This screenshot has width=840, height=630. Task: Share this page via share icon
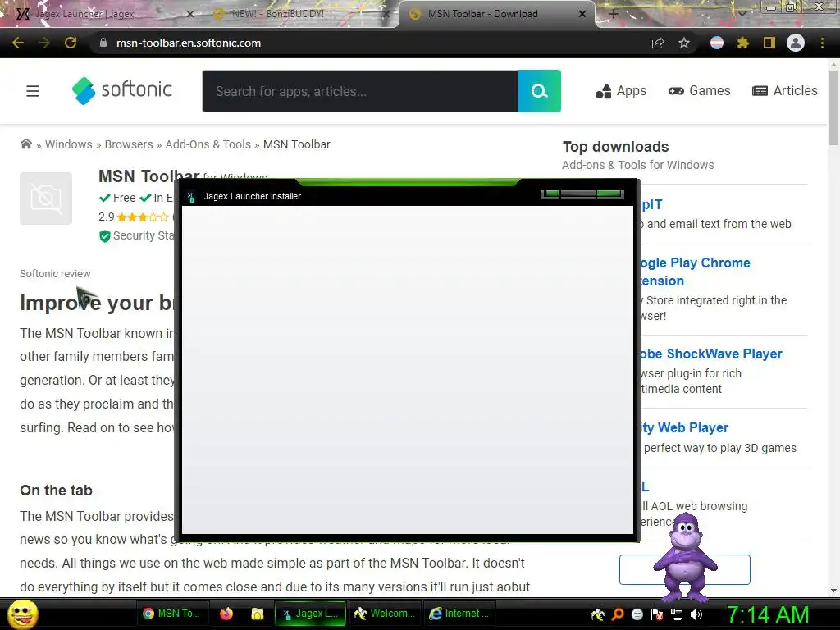coord(658,43)
